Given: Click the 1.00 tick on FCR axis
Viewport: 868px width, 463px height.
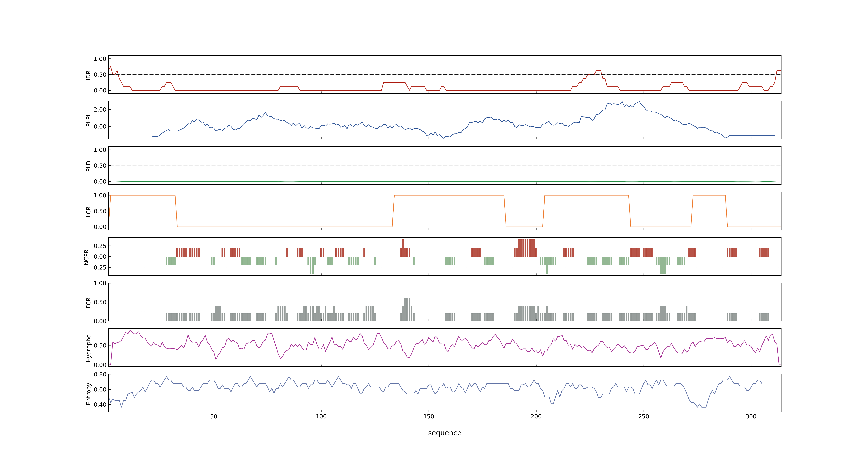Looking at the screenshot, I should tap(100, 283).
